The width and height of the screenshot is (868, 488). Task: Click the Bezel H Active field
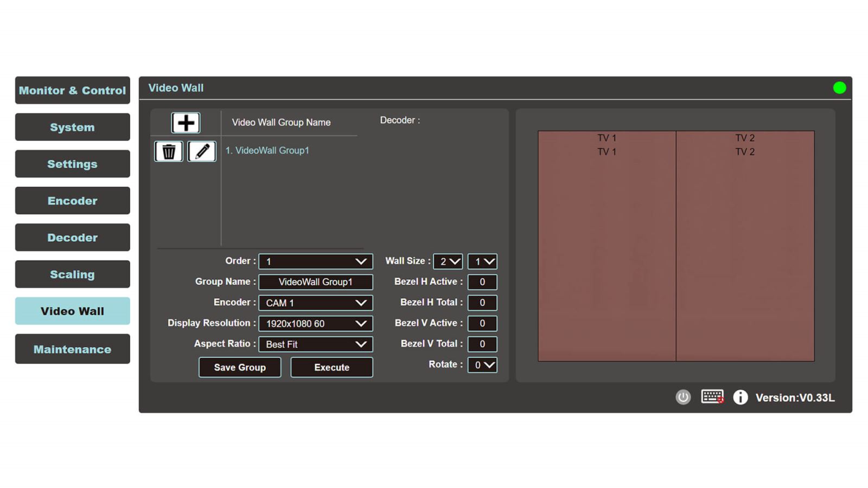[x=482, y=282]
